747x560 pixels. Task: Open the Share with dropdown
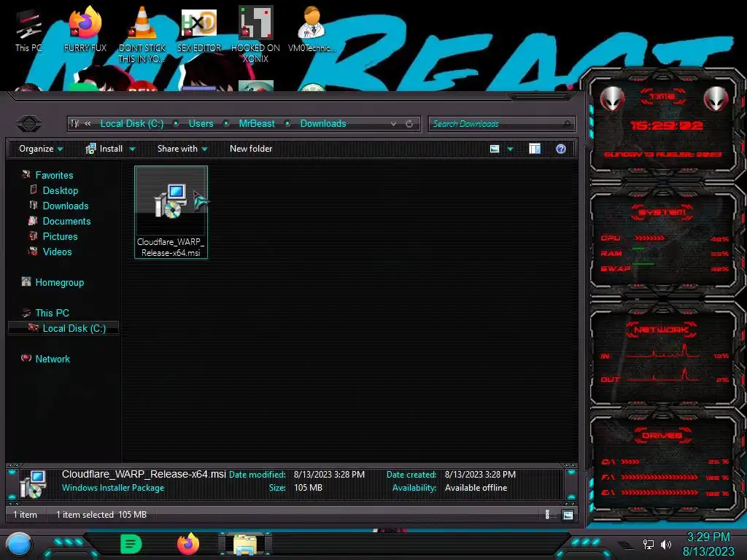[182, 149]
